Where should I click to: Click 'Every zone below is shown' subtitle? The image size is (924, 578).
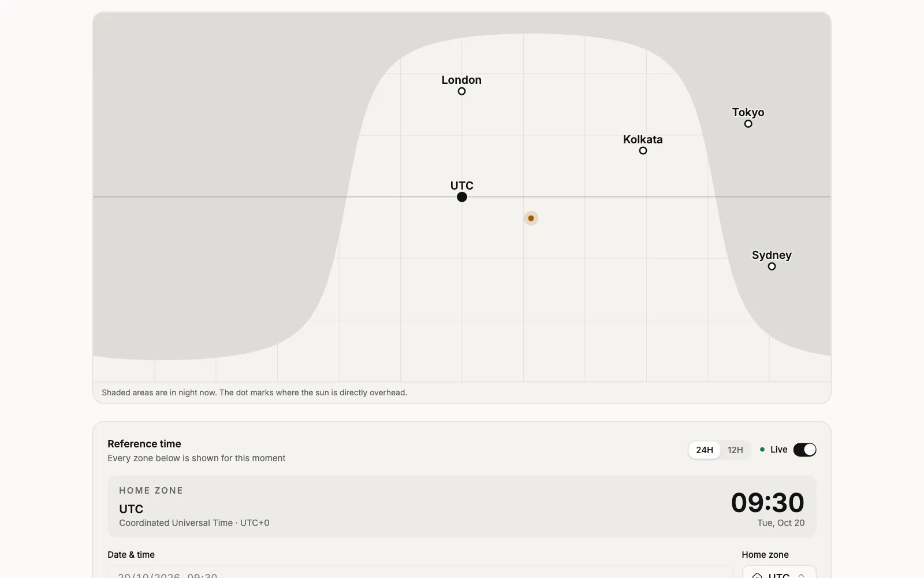pos(196,458)
